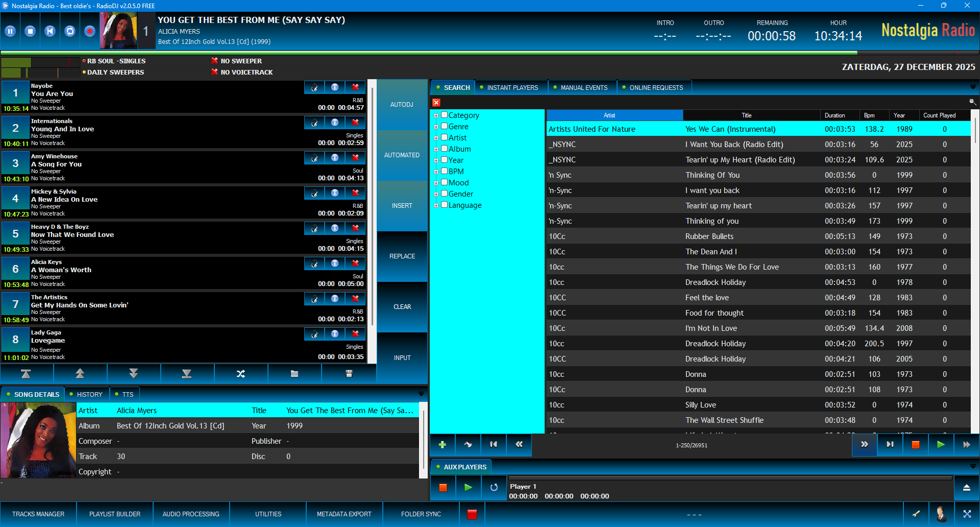Expand the Category tree node
Viewport: 980px width, 527px height.
tap(436, 115)
